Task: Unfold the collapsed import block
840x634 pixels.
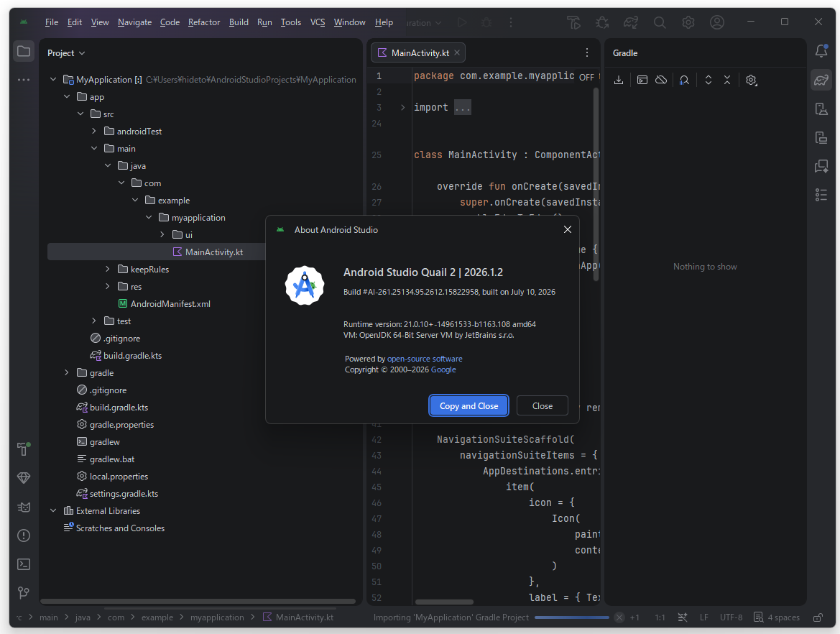Action: click(x=403, y=107)
